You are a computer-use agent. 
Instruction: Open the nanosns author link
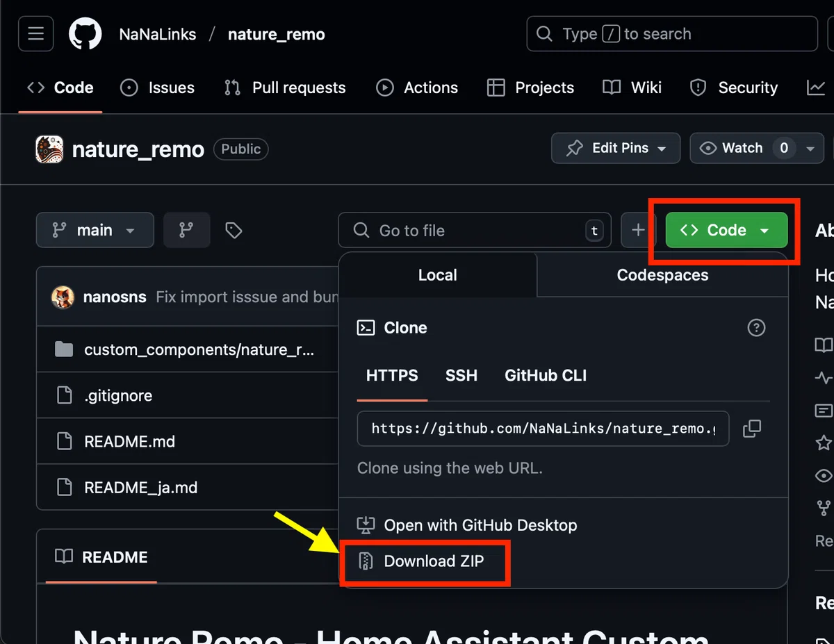click(x=115, y=297)
